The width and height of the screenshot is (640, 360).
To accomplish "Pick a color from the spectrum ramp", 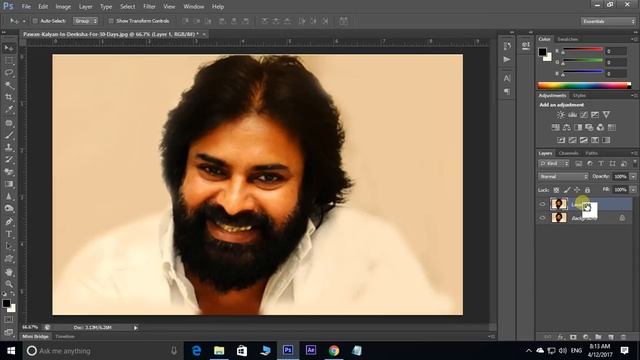I will point(584,85).
